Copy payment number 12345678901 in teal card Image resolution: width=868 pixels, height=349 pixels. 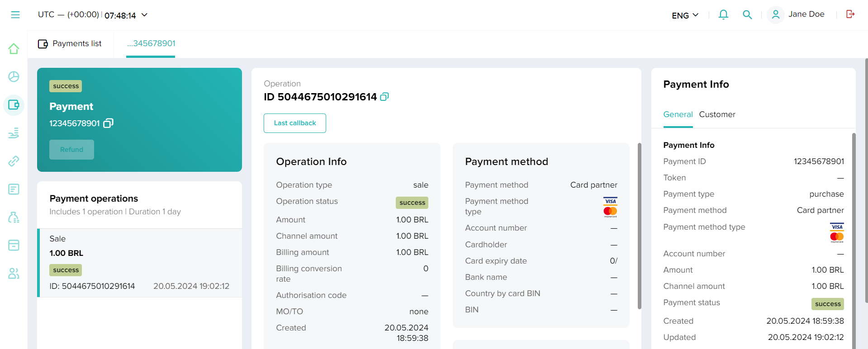109,123
